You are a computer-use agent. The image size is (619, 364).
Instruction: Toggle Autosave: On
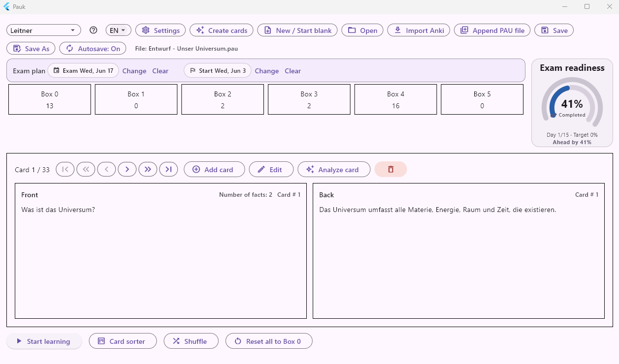coord(93,48)
